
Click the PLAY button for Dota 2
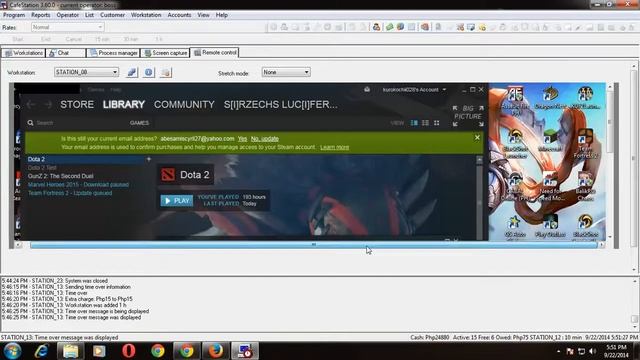point(177,201)
